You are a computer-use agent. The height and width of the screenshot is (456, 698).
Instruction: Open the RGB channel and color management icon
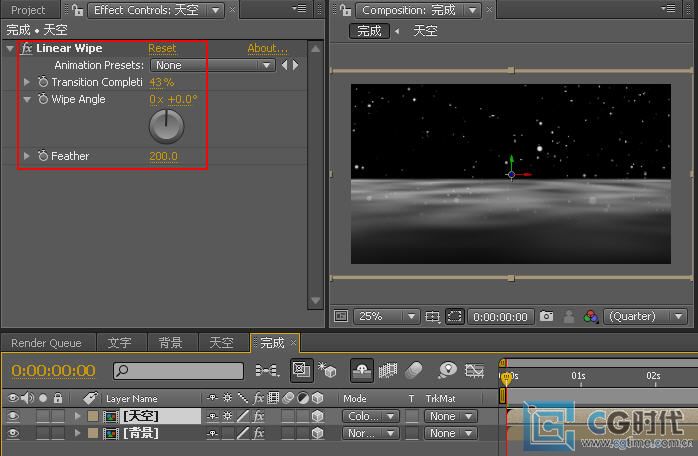point(591,317)
